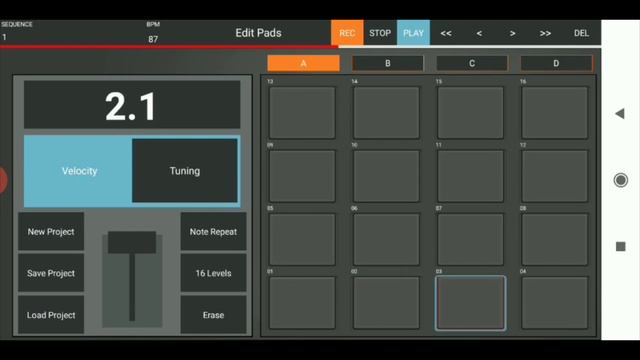Trigger pad 11
The width and height of the screenshot is (640, 360).
470,176
